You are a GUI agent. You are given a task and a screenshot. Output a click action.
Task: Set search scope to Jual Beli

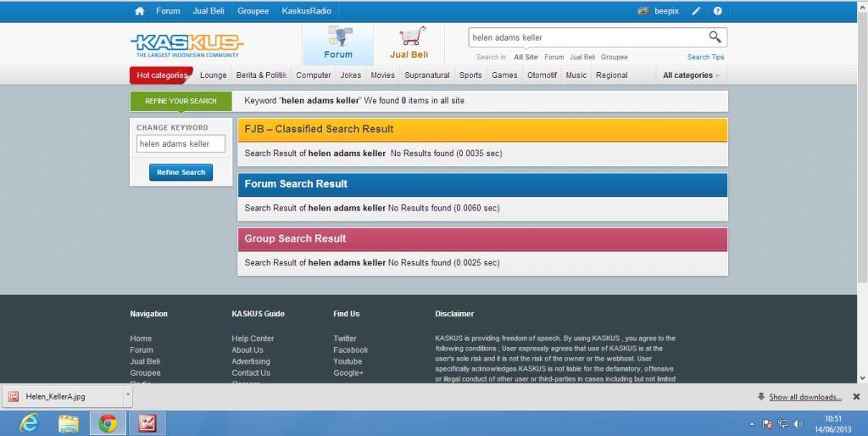582,57
